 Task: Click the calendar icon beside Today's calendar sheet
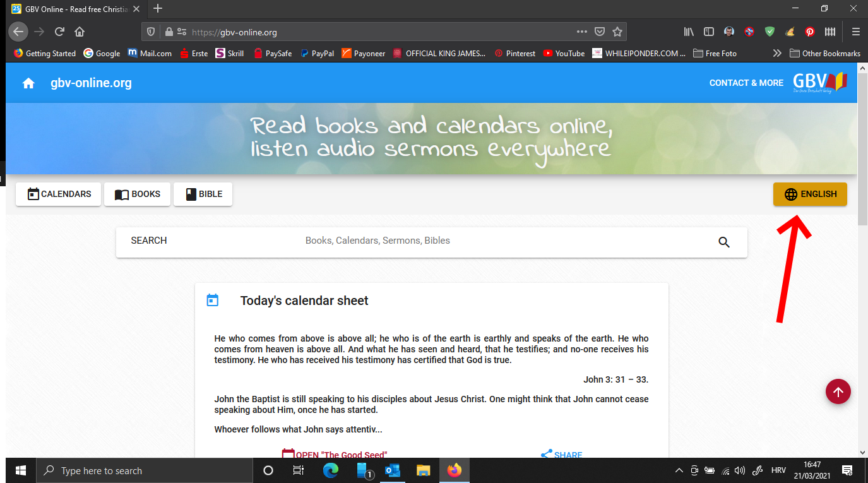[213, 301]
